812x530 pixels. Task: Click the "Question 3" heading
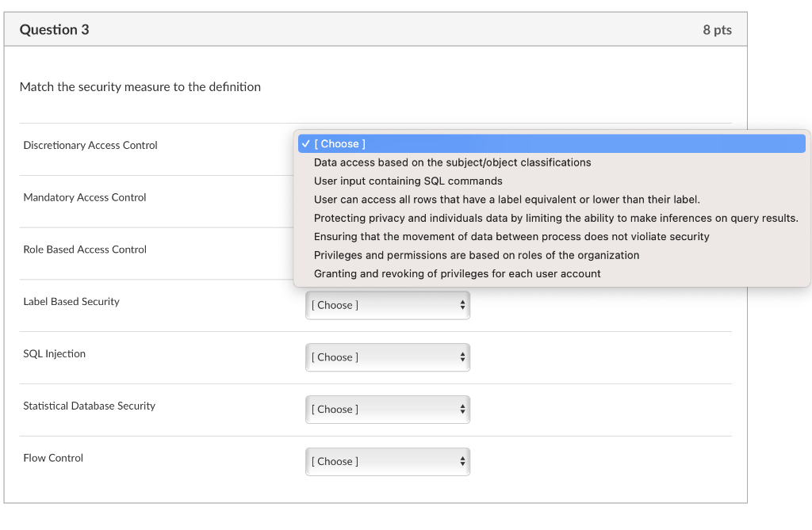coord(54,30)
